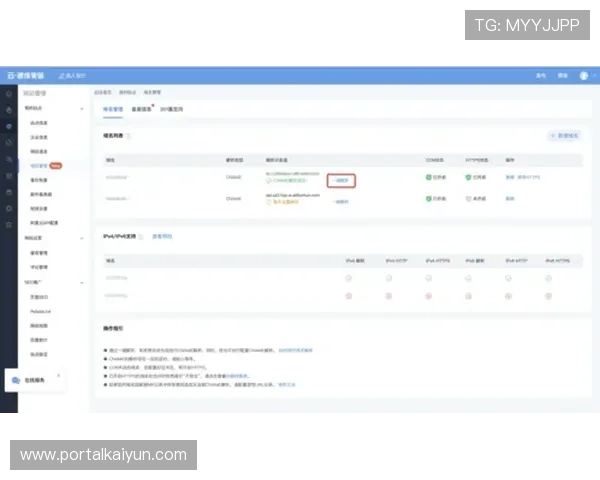Collapse the first sidebar menu group chevron
The image size is (600, 480).
82,108
